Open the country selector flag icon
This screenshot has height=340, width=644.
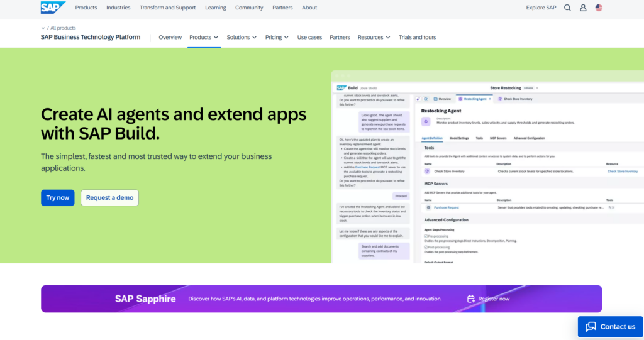[599, 8]
